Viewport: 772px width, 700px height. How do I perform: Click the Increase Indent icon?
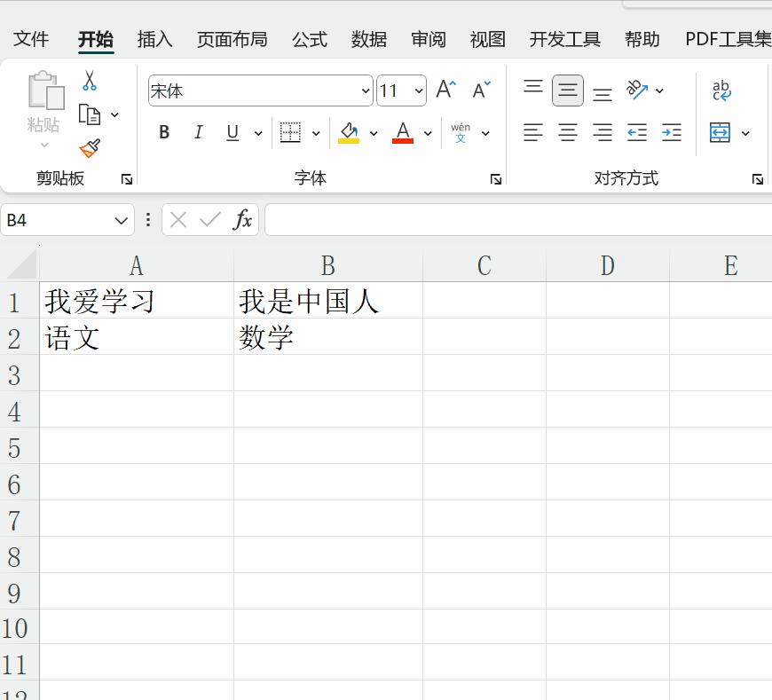click(x=671, y=132)
